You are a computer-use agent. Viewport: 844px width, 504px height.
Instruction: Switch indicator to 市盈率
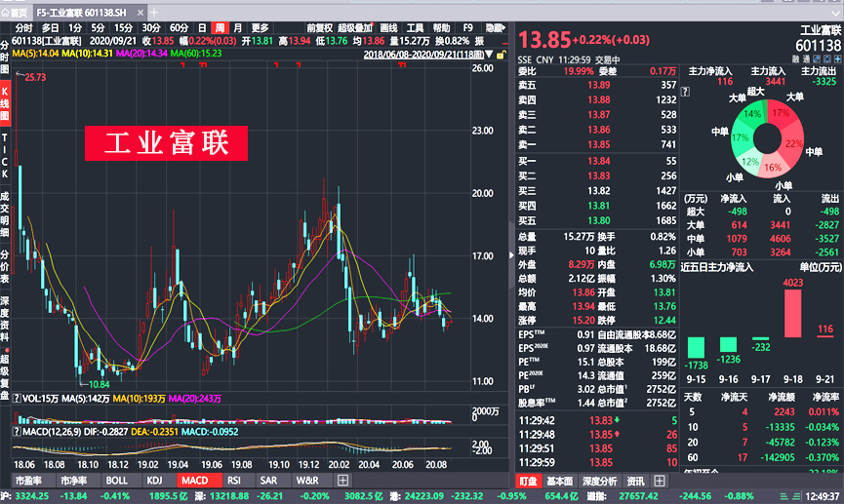point(28,481)
